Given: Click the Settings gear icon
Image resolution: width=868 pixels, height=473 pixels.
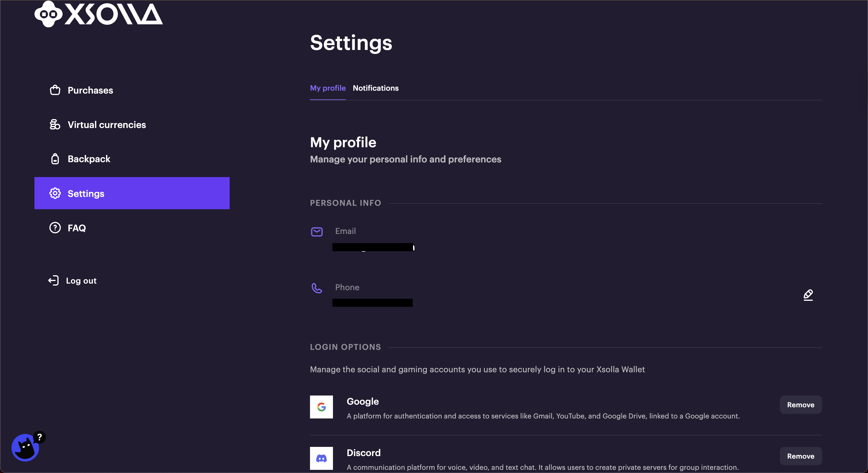Looking at the screenshot, I should (55, 193).
